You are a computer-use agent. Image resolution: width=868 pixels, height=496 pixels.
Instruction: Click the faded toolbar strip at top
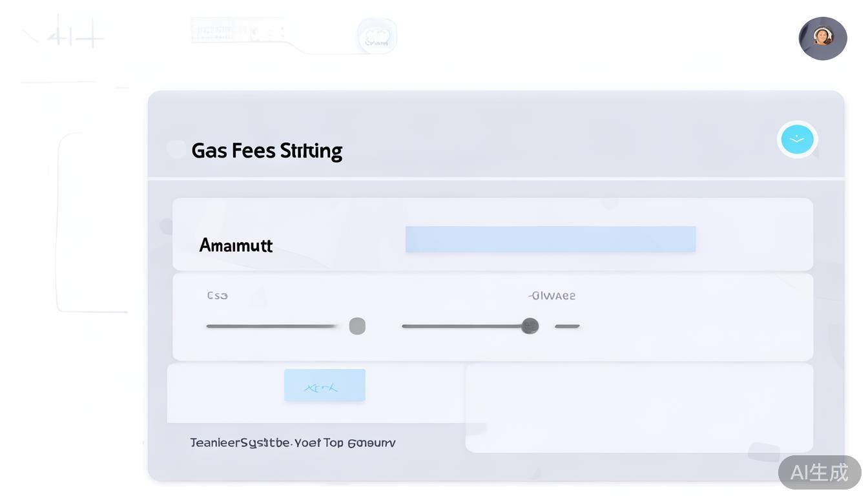pos(238,31)
